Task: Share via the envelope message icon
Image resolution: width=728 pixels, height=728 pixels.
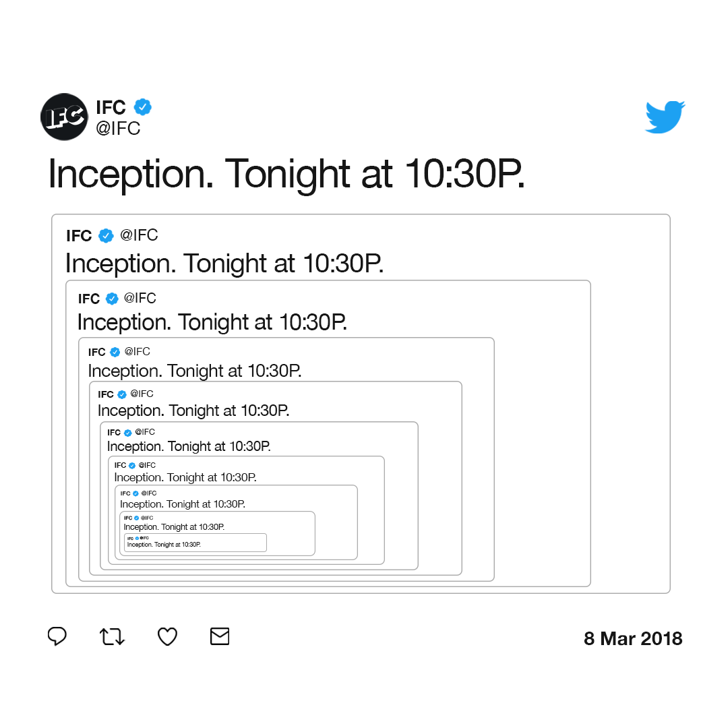Action: click(x=220, y=636)
